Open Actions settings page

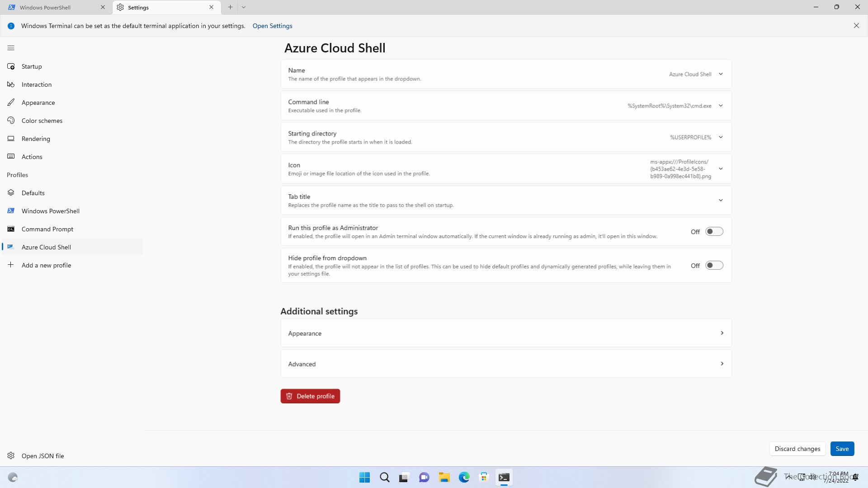click(x=72, y=157)
